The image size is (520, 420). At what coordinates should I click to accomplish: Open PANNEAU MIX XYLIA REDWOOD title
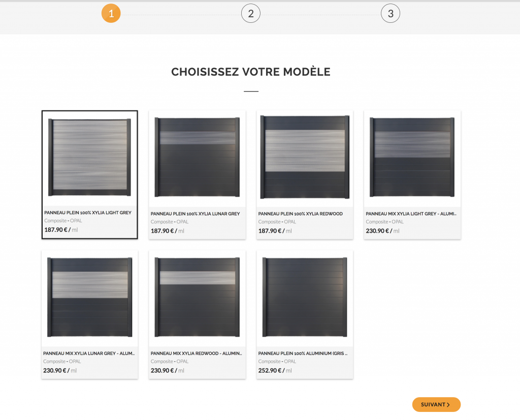coord(197,354)
